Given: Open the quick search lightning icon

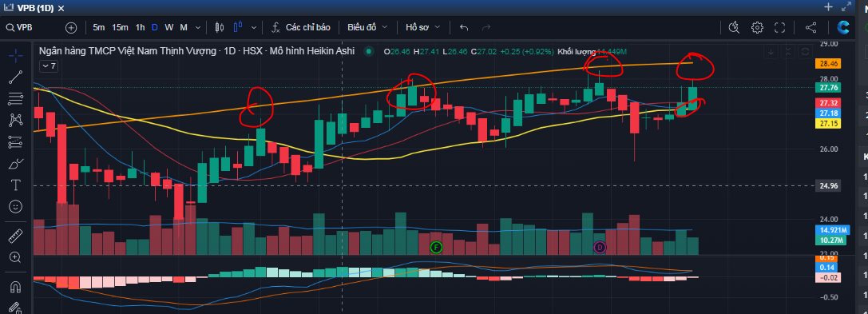Looking at the screenshot, I should [x=734, y=27].
